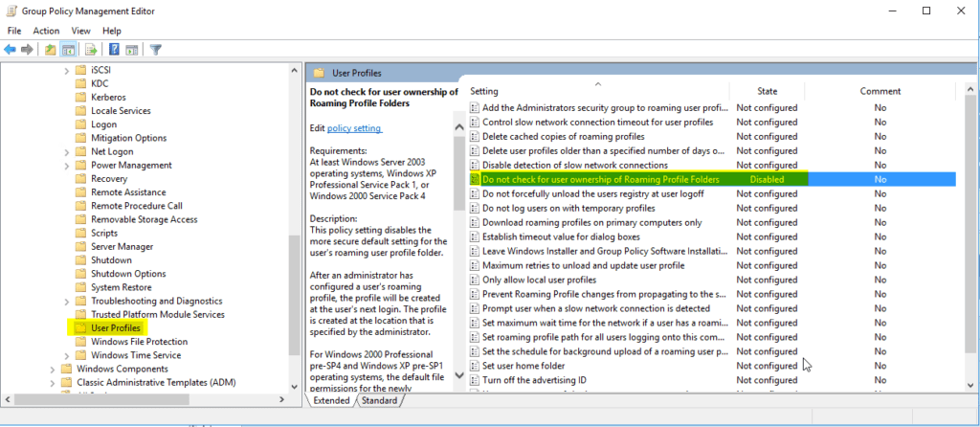This screenshot has height=427, width=980.
Task: Click the folder icon in the User Profiles header
Action: tap(319, 73)
